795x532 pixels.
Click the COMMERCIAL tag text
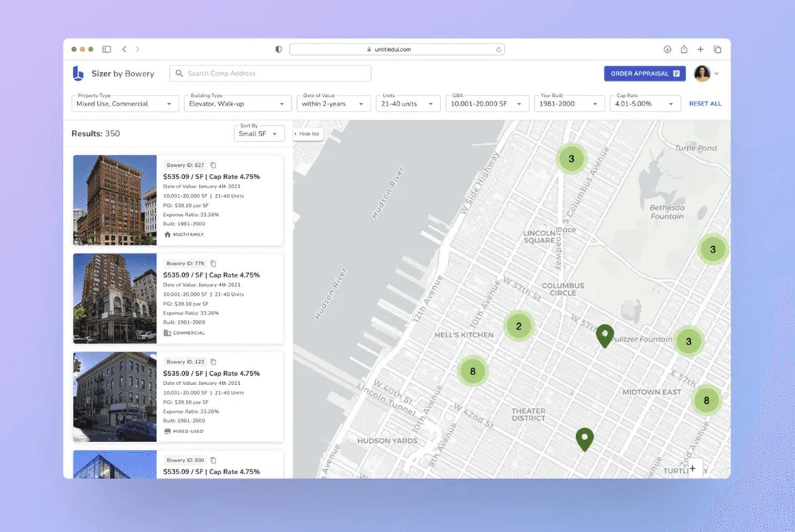pyautogui.click(x=189, y=333)
